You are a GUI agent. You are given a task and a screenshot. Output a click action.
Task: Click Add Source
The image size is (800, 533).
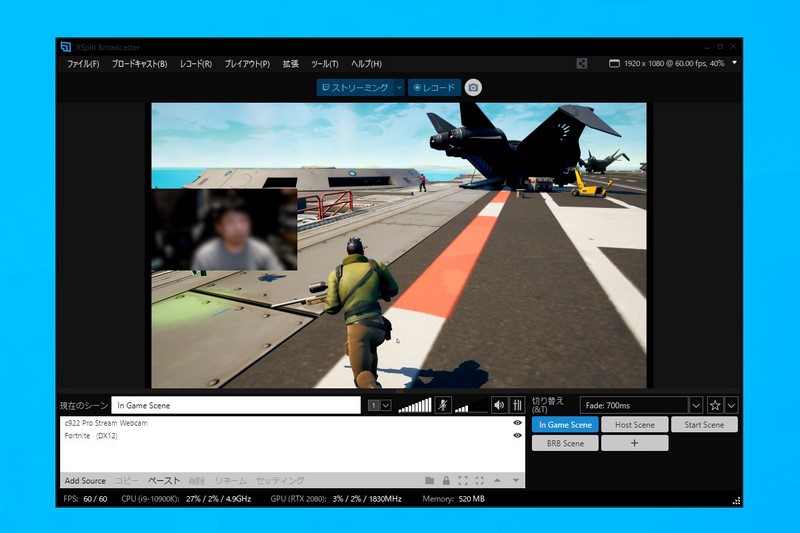85,480
